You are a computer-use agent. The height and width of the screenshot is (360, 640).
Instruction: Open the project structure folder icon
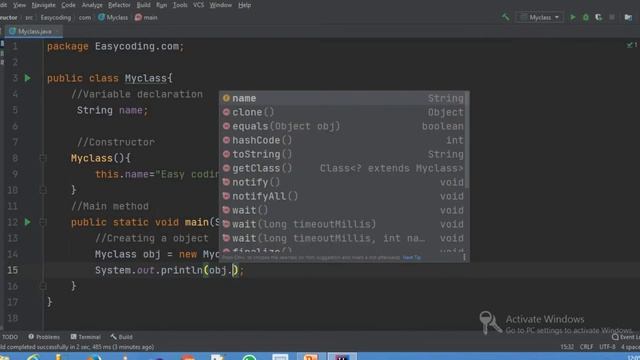click(628, 17)
